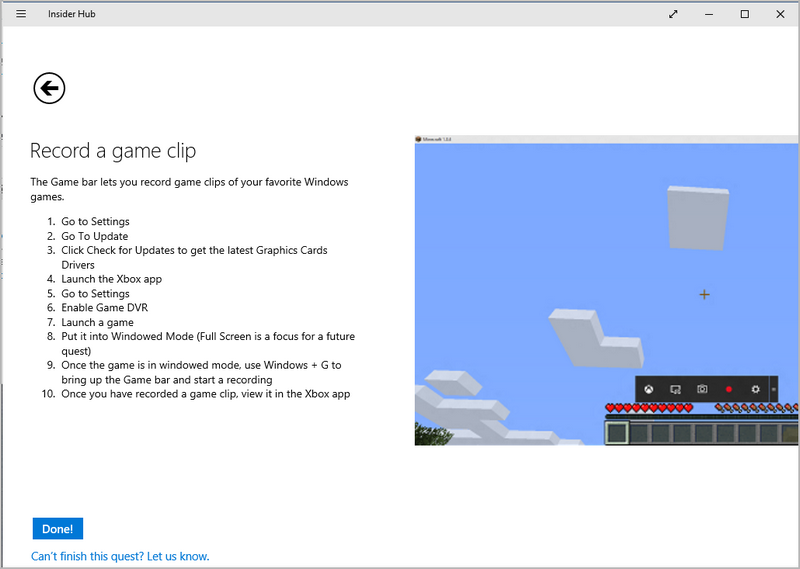Click the Record that icon in Game bar
800x569 pixels.
click(x=676, y=389)
